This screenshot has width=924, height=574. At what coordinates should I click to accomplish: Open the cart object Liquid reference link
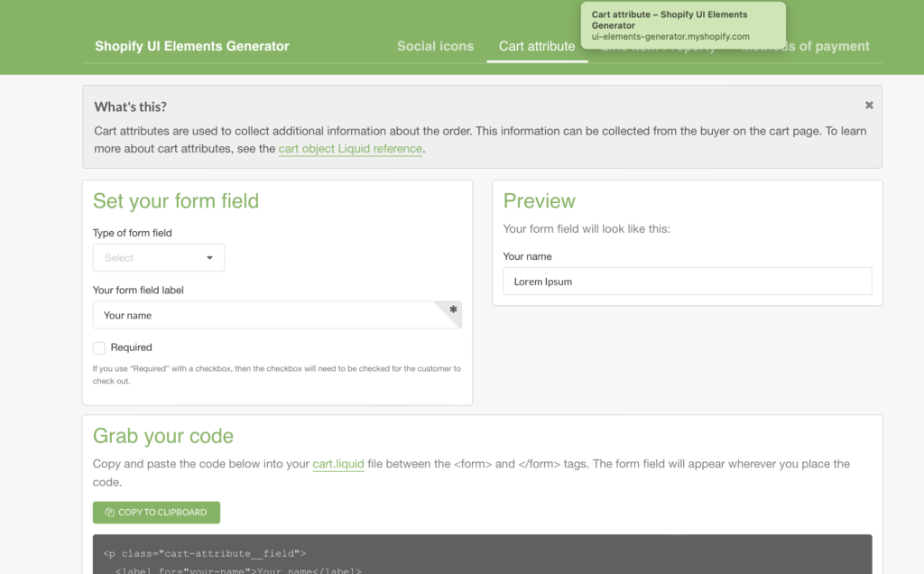(x=351, y=149)
